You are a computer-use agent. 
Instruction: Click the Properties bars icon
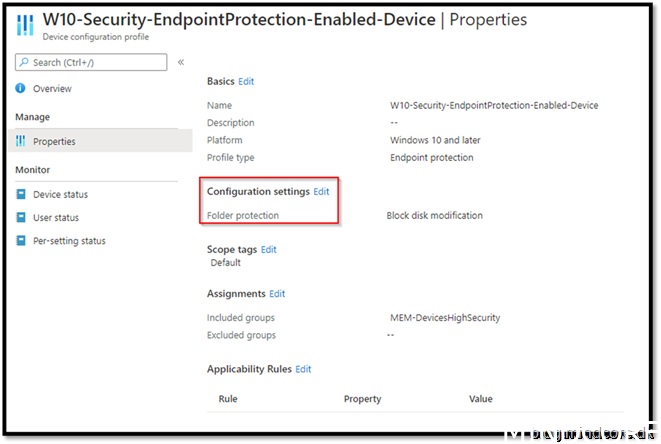click(x=21, y=142)
